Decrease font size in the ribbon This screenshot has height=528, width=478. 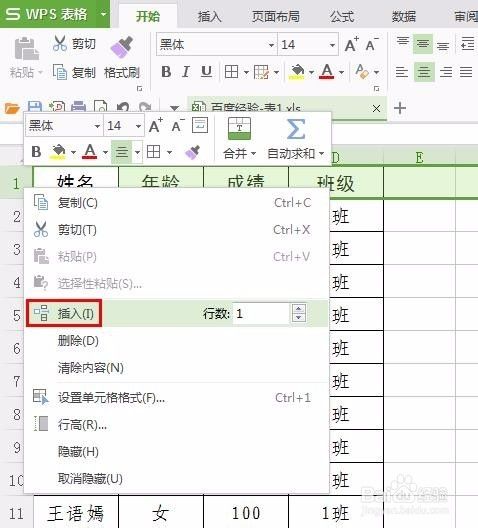click(x=372, y=44)
